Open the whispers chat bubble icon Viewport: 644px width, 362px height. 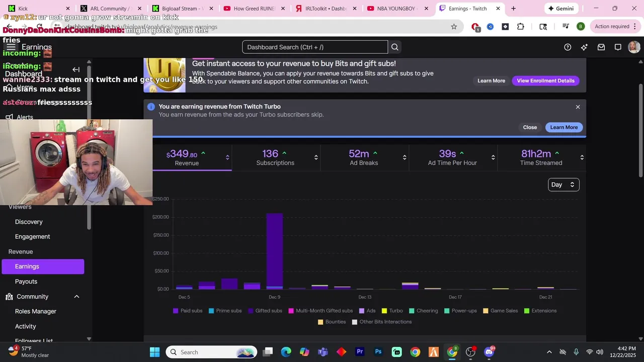(618, 47)
